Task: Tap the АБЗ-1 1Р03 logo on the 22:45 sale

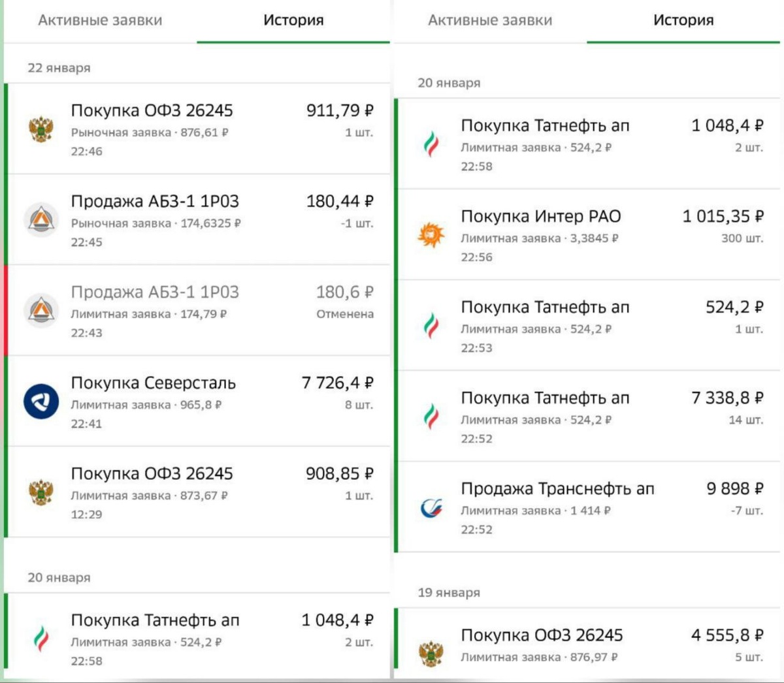Action: 41,219
